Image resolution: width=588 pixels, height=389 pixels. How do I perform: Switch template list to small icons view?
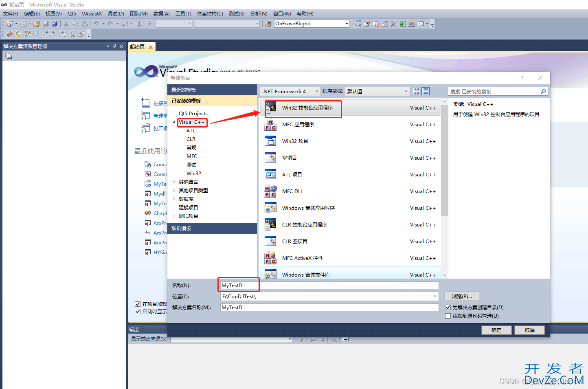pos(416,91)
